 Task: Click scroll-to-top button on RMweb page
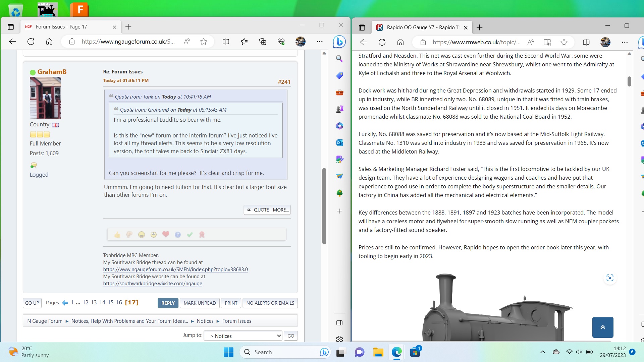coord(603,327)
